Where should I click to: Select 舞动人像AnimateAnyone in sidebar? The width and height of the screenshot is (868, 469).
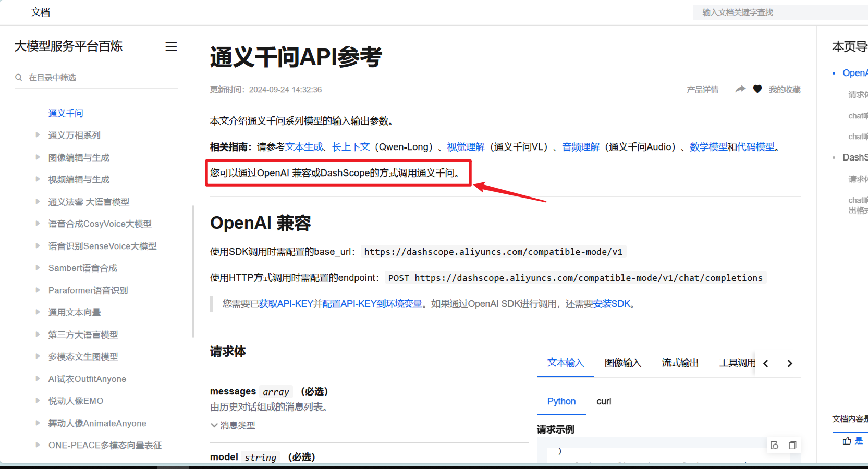click(x=97, y=423)
